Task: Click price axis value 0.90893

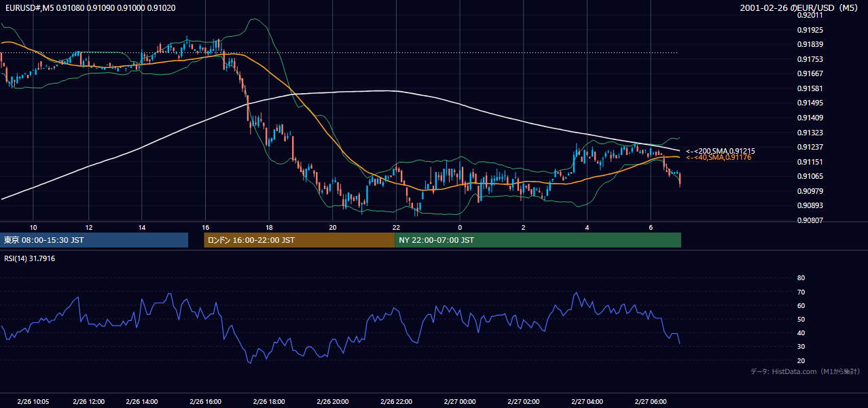Action: (x=810, y=205)
